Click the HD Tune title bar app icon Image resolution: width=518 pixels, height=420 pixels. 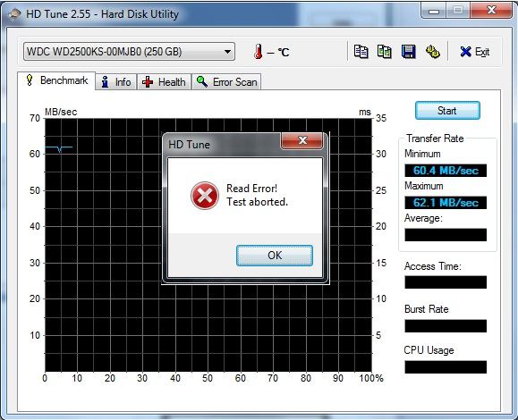[14, 14]
